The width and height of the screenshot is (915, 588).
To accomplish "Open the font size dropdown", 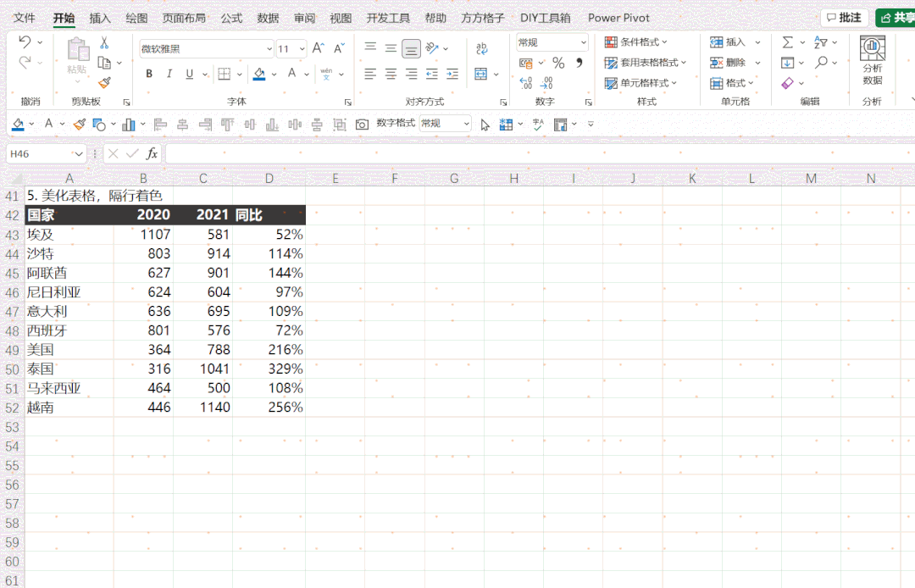I will (302, 49).
